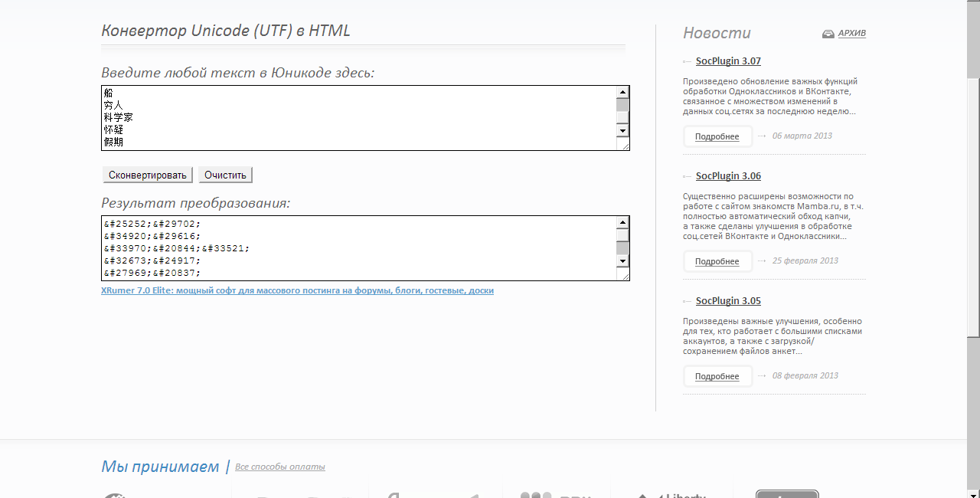This screenshot has height=498, width=980.
Task: Open the SocPlugin 3.07 news headline
Action: pos(728,61)
